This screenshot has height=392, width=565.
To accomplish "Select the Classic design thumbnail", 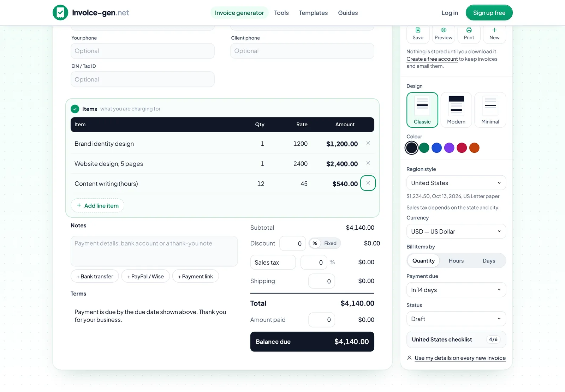I will (x=422, y=110).
